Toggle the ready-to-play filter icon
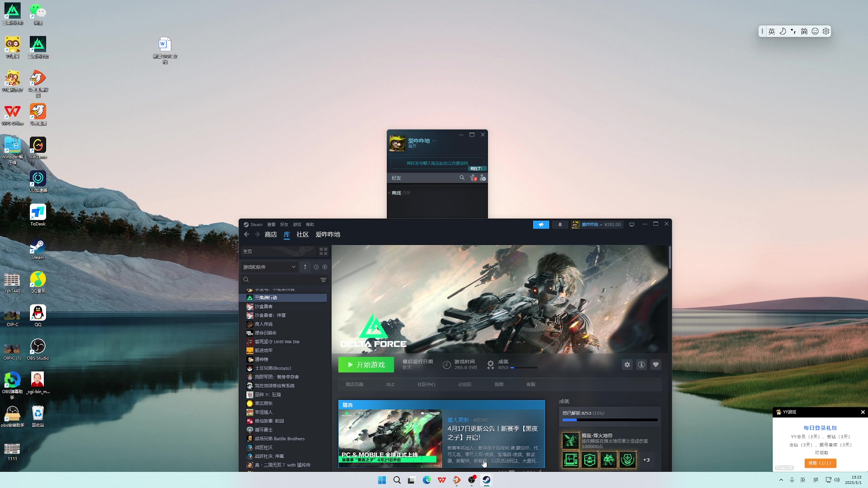The height and width of the screenshot is (488, 868). coord(325,267)
